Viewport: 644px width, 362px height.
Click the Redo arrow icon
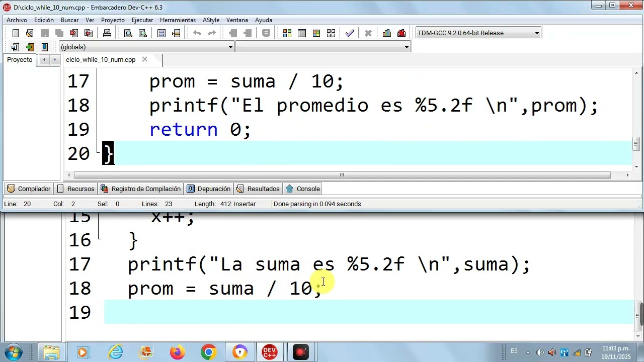tap(212, 33)
